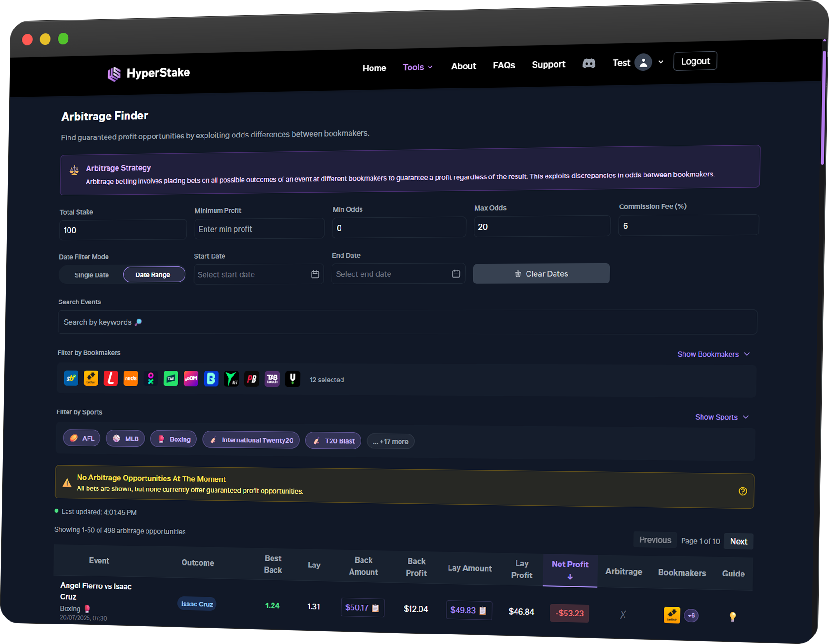Viewport: 829px width, 644px height.
Task: Click the Previous page button
Action: [x=655, y=540]
